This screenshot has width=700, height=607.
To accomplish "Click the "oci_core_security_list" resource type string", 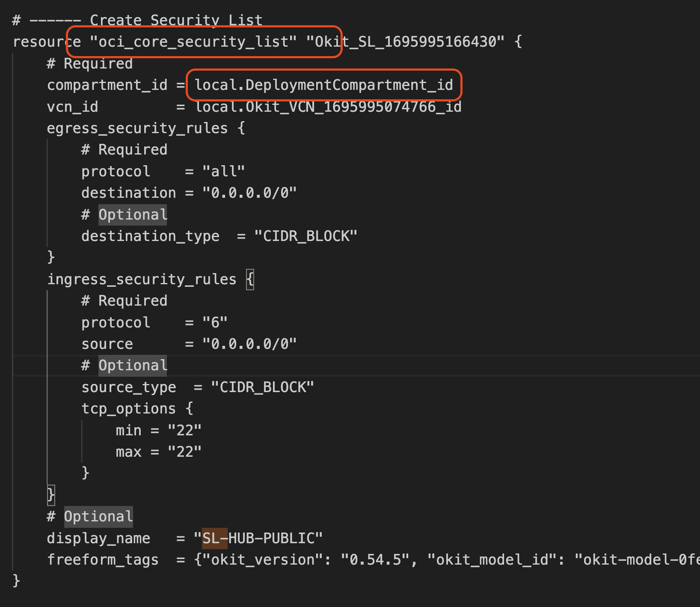I will click(x=193, y=42).
